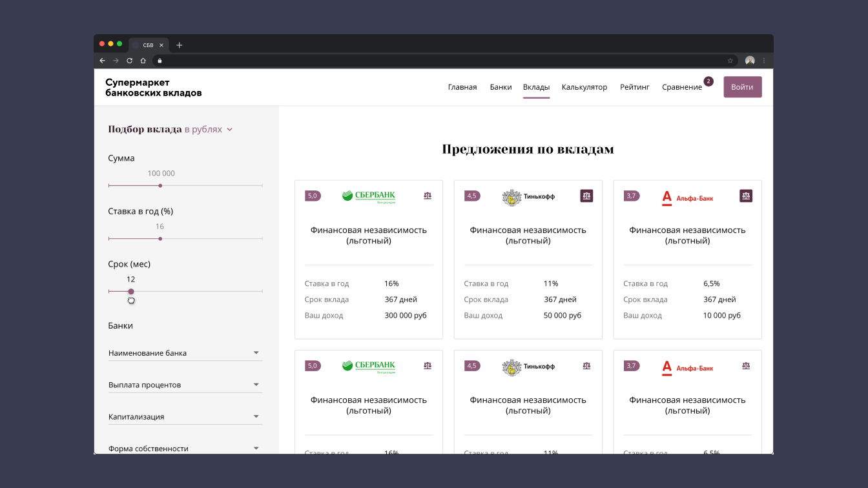Open new browser tab with plus icon

coord(180,45)
